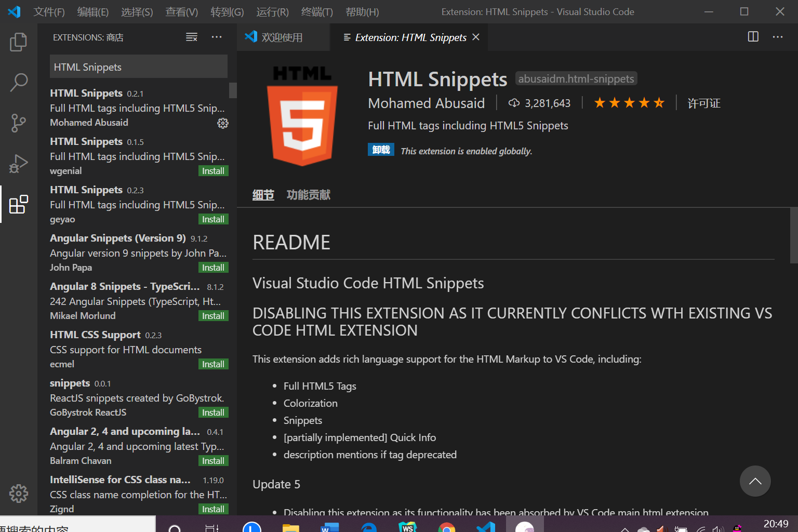The image size is (798, 532).
Task: Click the 卸载 uninstall button
Action: 381,150
